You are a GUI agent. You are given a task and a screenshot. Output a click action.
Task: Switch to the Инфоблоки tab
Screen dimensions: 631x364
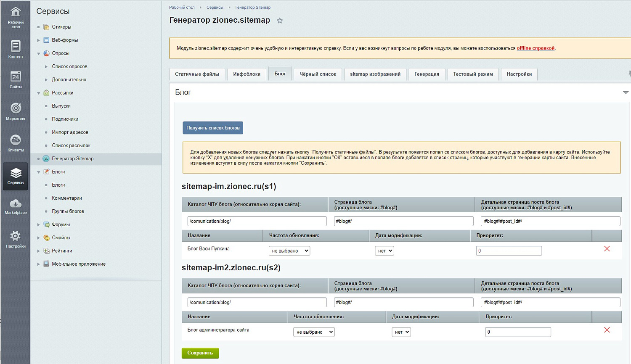tap(247, 74)
